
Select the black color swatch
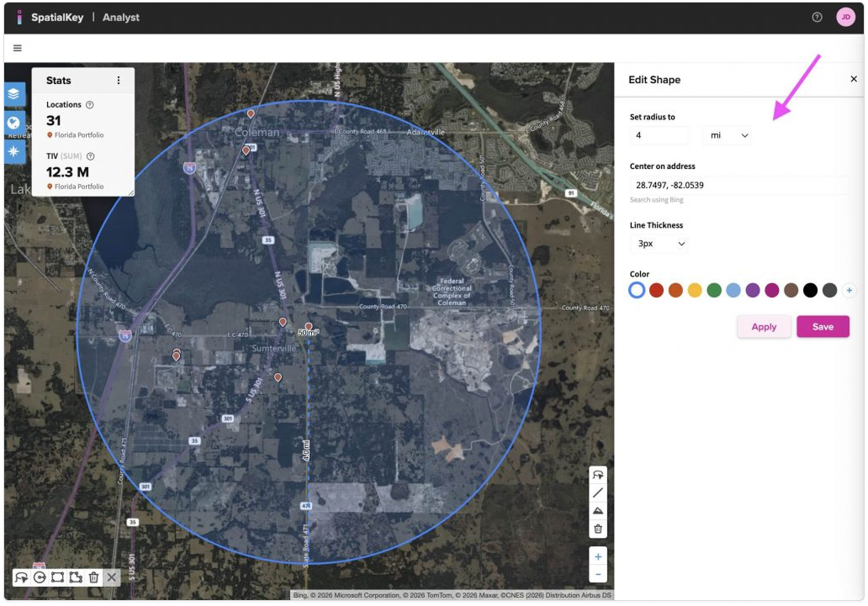[x=810, y=290]
